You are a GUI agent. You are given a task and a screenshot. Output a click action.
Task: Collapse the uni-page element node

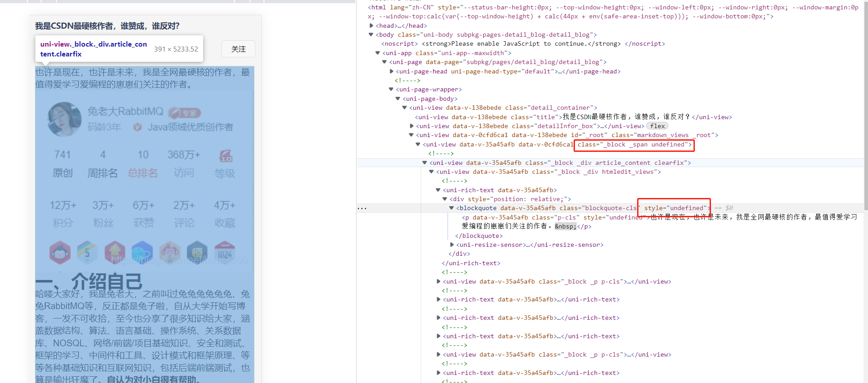pos(385,62)
